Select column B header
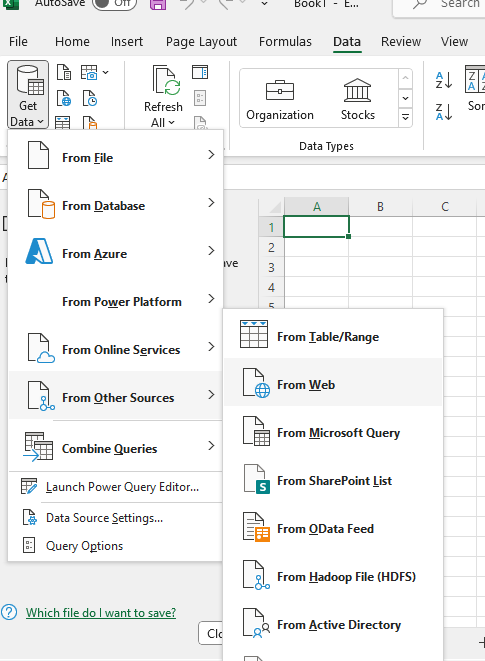Viewport: 485px width, 661px height. point(380,207)
